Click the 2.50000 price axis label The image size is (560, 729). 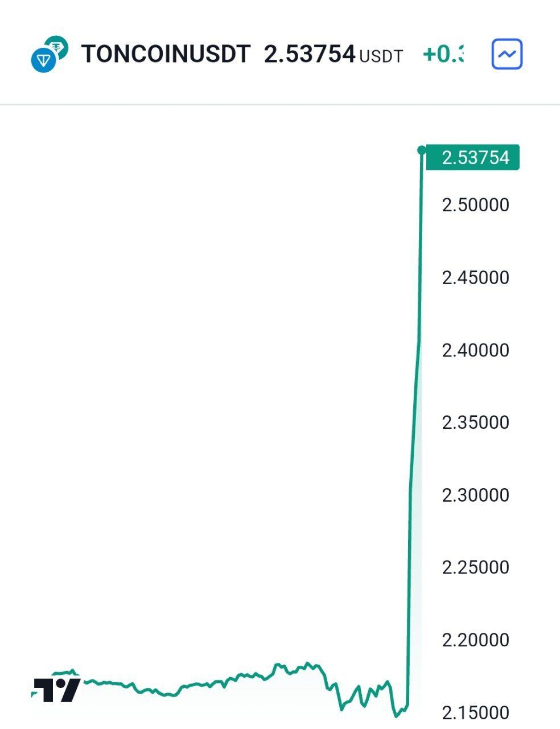coord(475,205)
